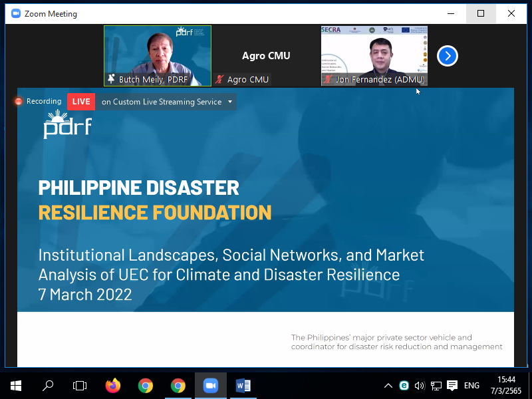Viewport: 532px width, 399px height.
Task: Click muted microphone icon for Jon Fernandez
Action: point(328,79)
